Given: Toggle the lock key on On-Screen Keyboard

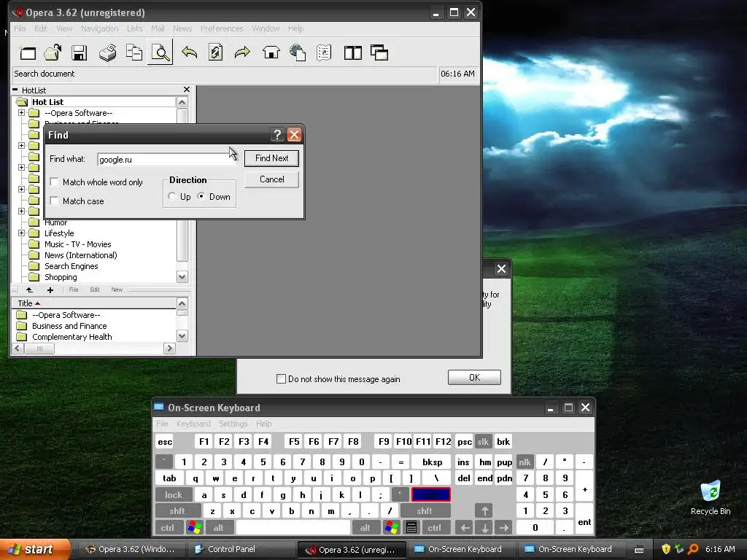Looking at the screenshot, I should pyautogui.click(x=174, y=495).
